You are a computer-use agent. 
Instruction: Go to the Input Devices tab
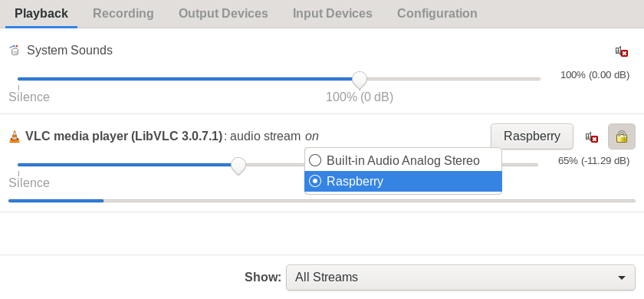(332, 14)
